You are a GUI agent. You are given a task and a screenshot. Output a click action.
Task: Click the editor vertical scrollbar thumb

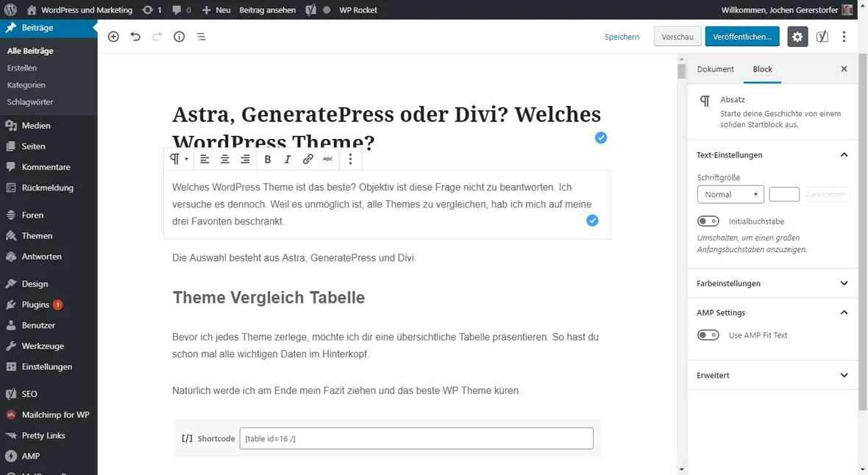[x=681, y=71]
